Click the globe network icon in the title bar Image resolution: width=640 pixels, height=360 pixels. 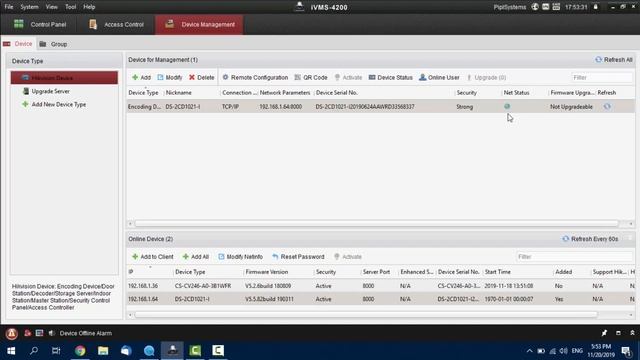tap(535, 7)
